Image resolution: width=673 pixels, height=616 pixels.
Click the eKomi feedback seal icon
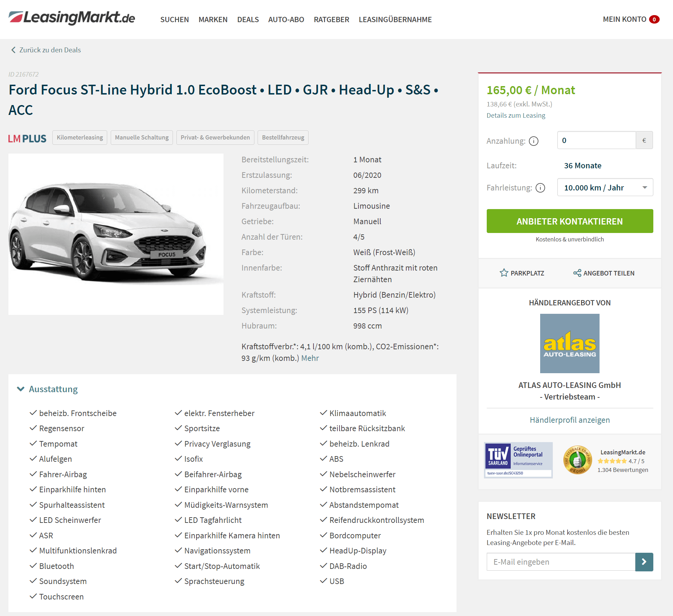tap(577, 460)
